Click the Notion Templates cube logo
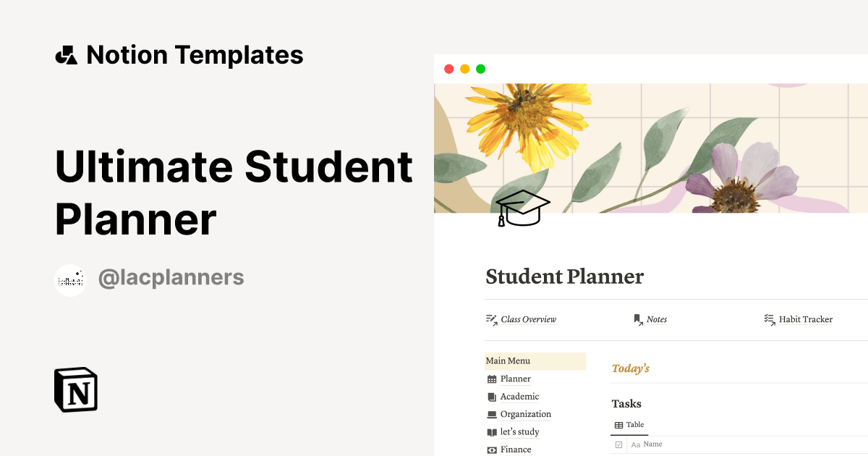This screenshot has height=456, width=868. click(66, 54)
